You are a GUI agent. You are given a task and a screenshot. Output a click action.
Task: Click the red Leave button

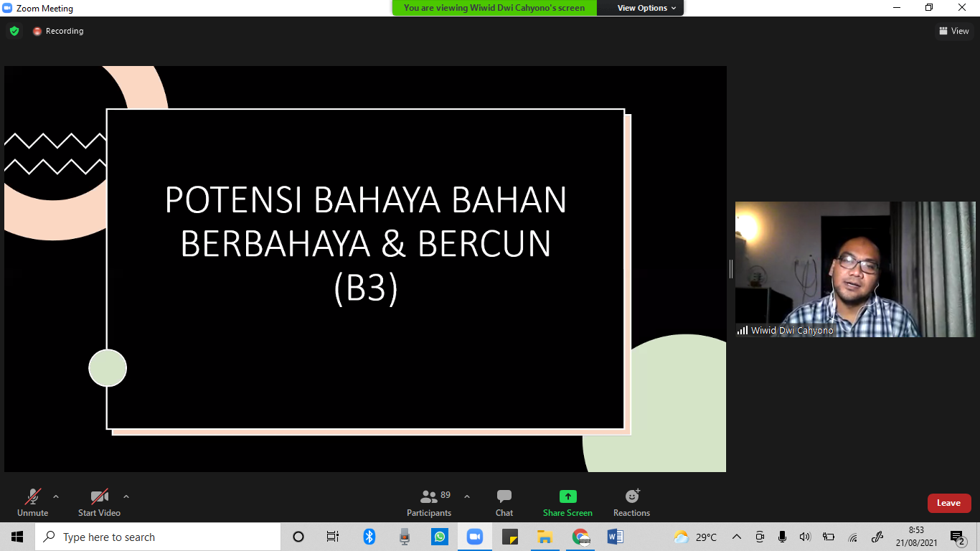tap(948, 503)
